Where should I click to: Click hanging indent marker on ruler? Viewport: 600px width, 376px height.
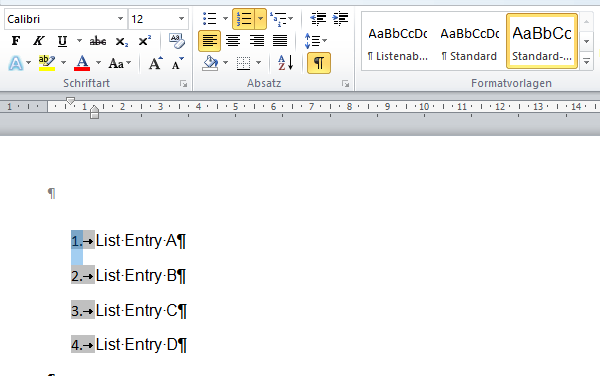[94, 109]
